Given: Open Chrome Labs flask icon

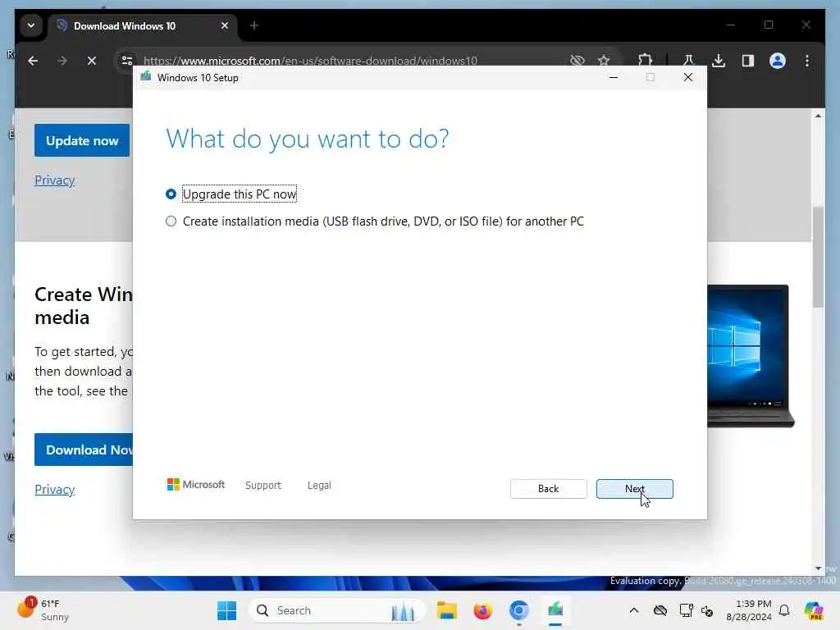Looking at the screenshot, I should coord(688,61).
